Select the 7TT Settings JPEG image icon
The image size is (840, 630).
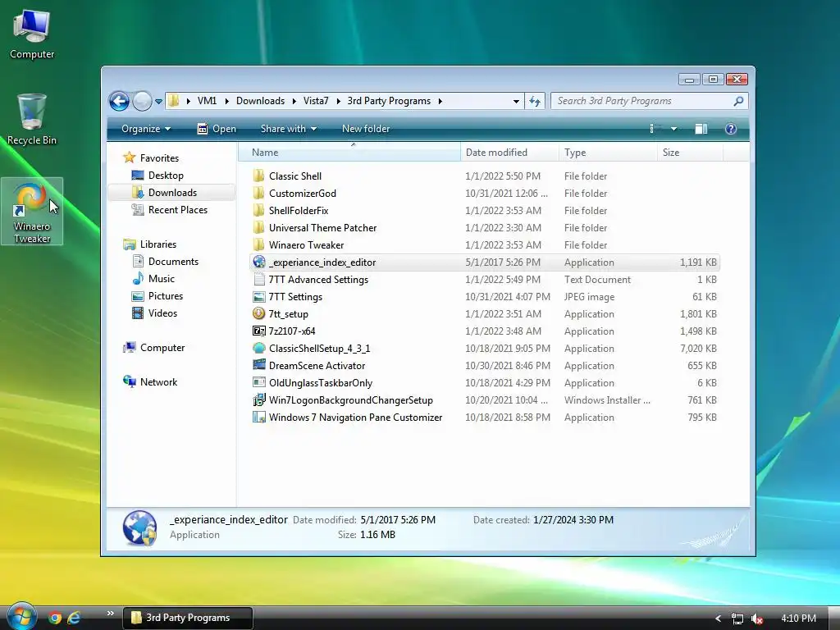(258, 296)
